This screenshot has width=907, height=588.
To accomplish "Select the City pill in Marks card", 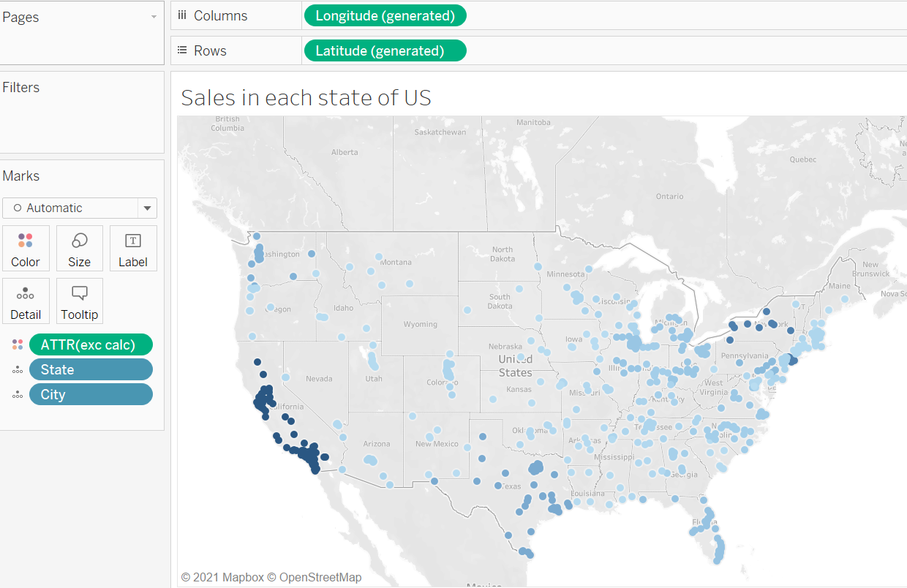I will pyautogui.click(x=91, y=395).
